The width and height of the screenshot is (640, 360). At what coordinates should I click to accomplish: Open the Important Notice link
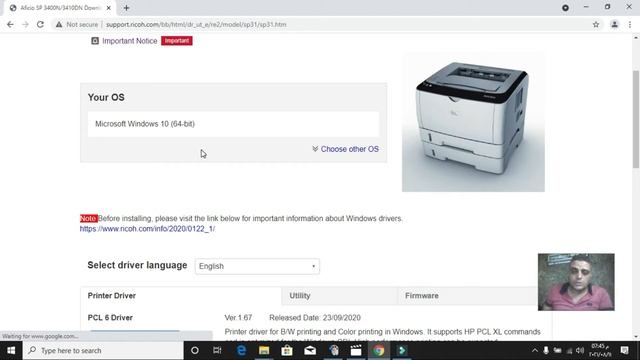tap(129, 41)
